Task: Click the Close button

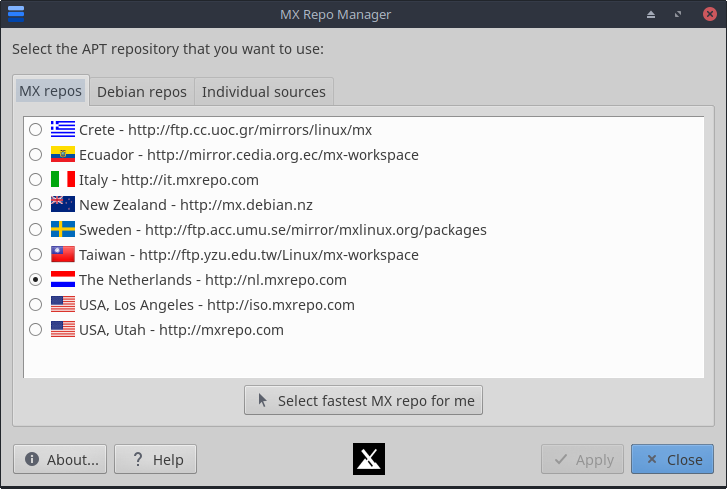Action: point(672,459)
